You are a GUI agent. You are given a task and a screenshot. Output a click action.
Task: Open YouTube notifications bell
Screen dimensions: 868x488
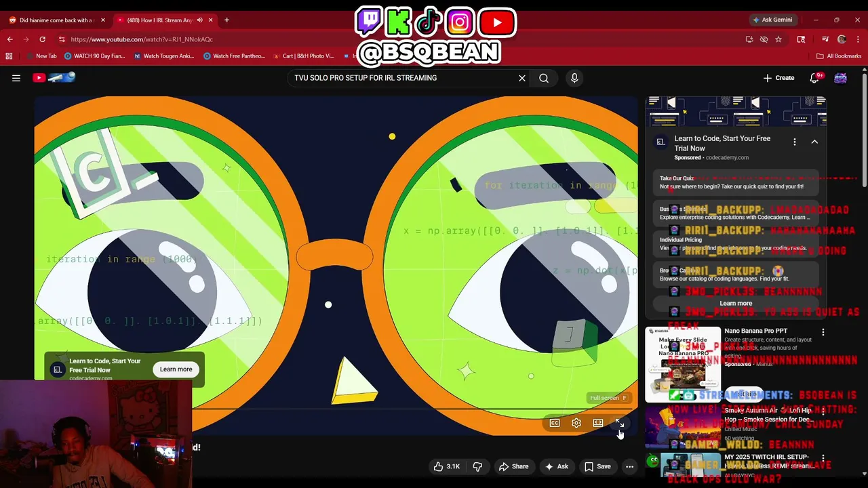pos(815,78)
